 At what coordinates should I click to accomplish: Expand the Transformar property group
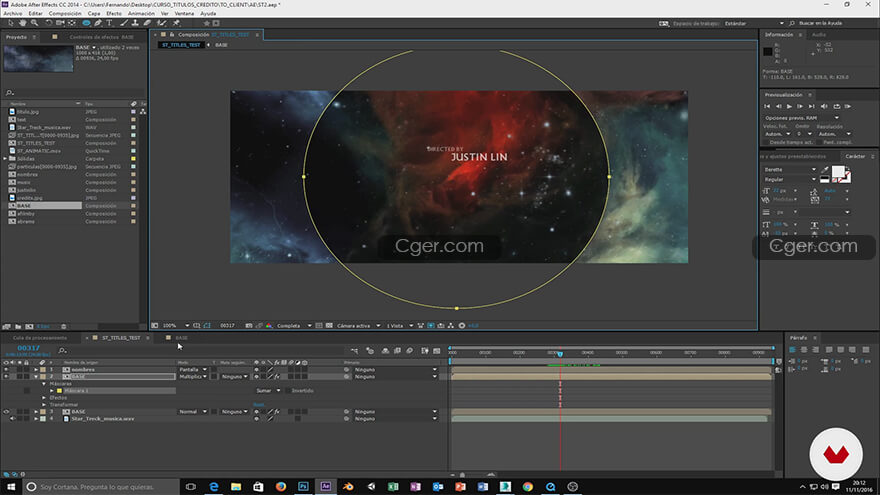pos(44,405)
